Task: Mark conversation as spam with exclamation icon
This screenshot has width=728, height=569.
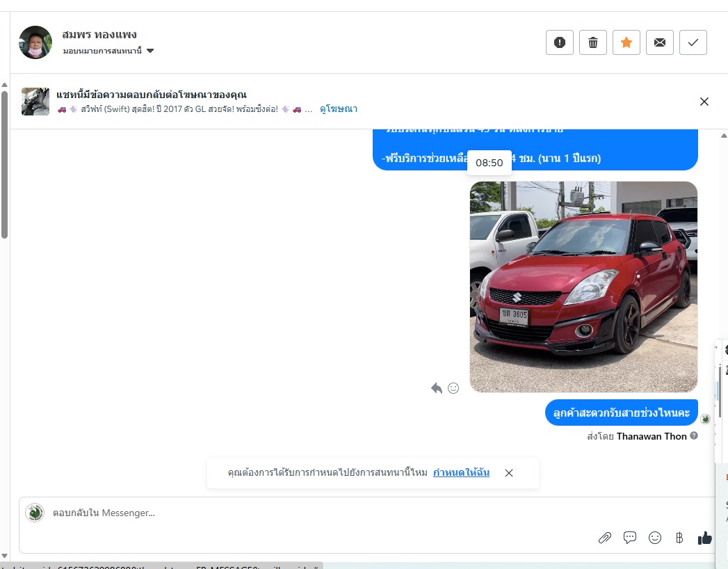Action: [560, 42]
